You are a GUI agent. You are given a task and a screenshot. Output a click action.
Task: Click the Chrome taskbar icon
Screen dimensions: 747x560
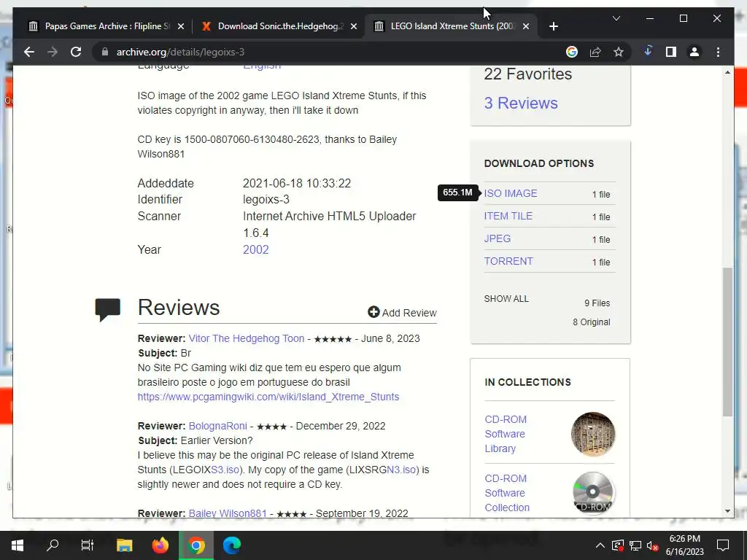click(x=196, y=545)
